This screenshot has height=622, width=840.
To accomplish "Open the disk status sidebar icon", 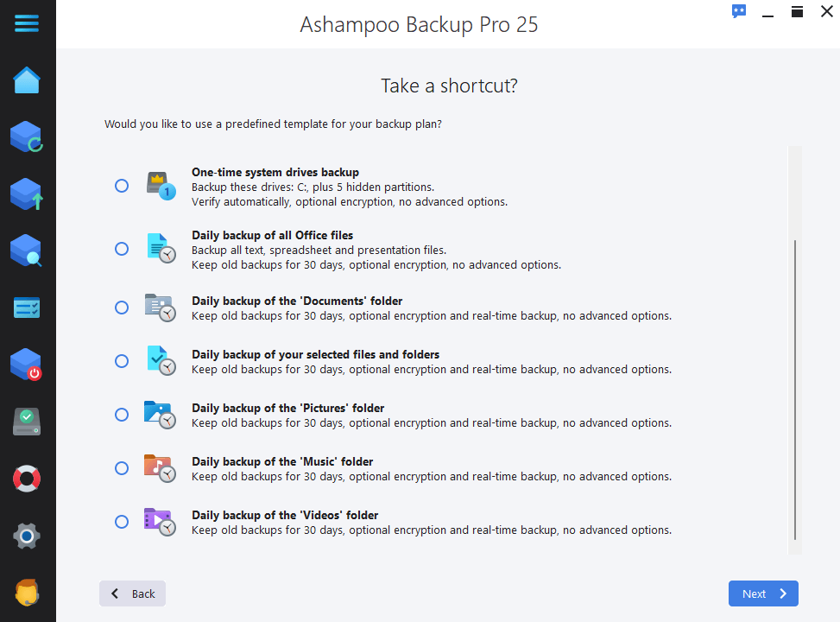I will coord(27,421).
